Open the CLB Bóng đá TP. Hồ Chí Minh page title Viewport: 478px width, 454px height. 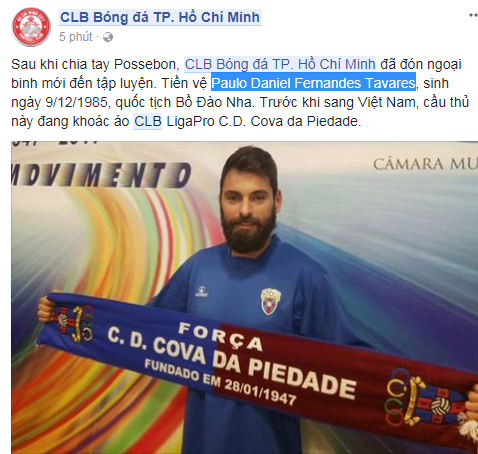click(160, 17)
